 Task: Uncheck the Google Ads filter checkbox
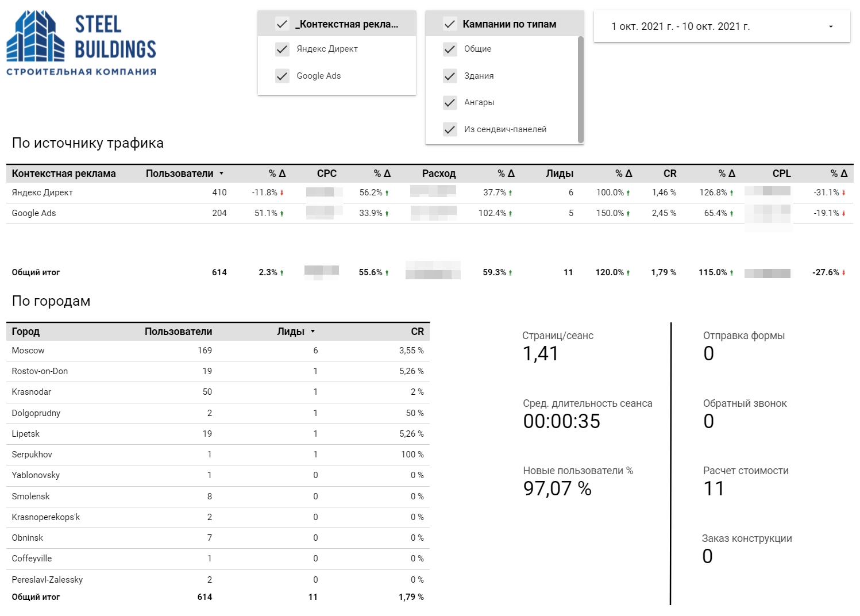(x=282, y=76)
